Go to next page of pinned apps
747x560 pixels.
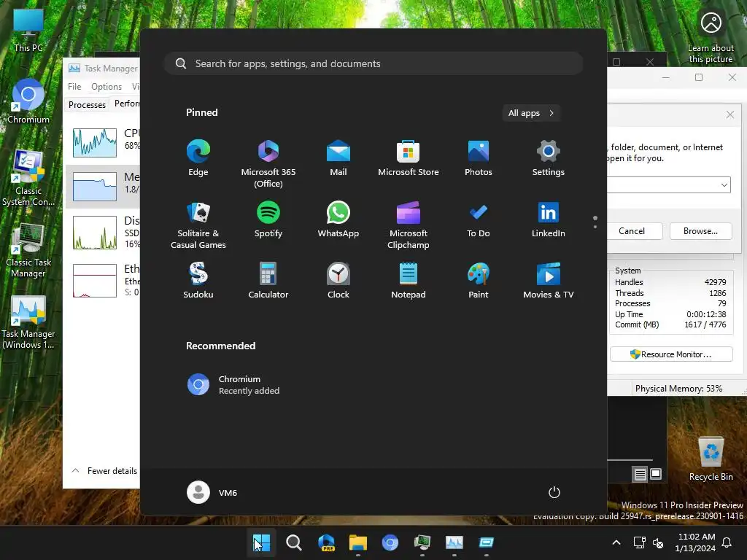tap(595, 227)
